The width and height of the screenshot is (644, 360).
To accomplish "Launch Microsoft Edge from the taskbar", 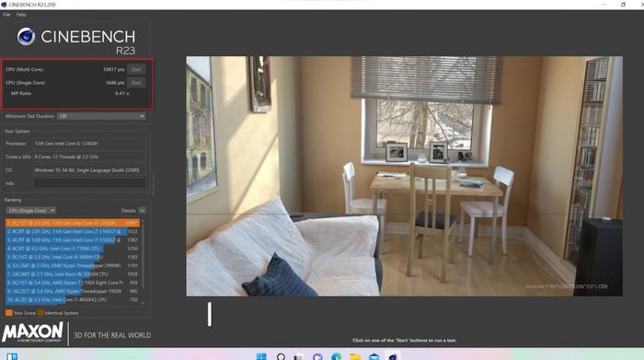I will click(337, 356).
